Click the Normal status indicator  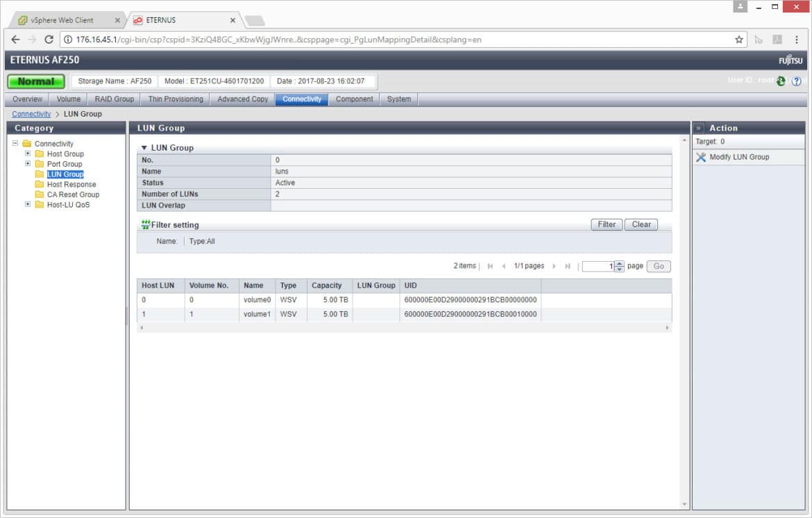[35, 81]
